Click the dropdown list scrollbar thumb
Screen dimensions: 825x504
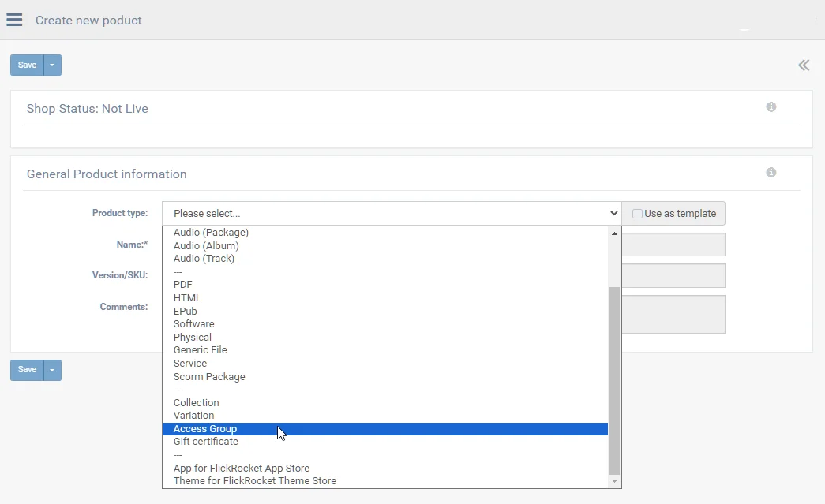(614, 380)
